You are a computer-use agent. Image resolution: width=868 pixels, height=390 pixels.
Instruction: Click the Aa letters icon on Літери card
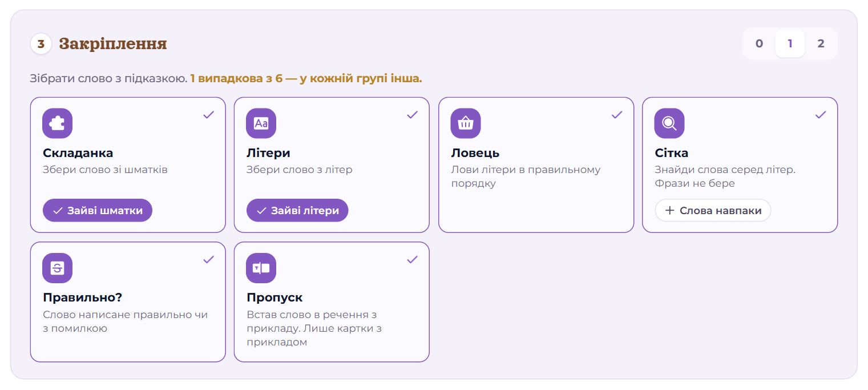pyautogui.click(x=261, y=123)
